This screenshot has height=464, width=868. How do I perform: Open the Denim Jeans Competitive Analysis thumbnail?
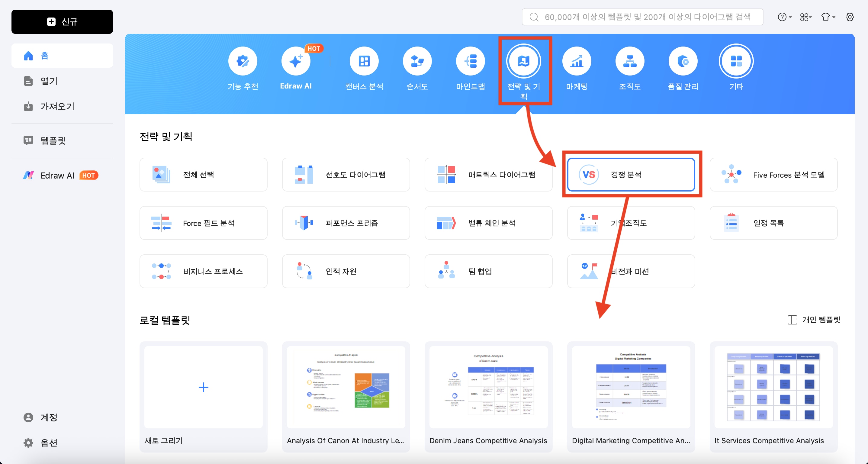click(x=488, y=387)
